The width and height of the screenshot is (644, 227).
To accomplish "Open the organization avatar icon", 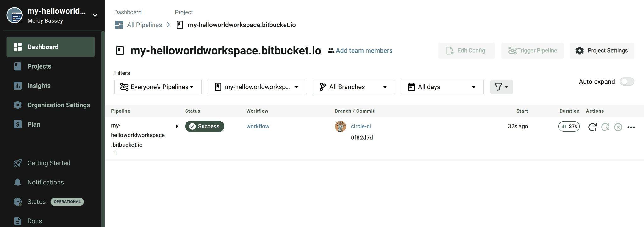I will pos(14,15).
